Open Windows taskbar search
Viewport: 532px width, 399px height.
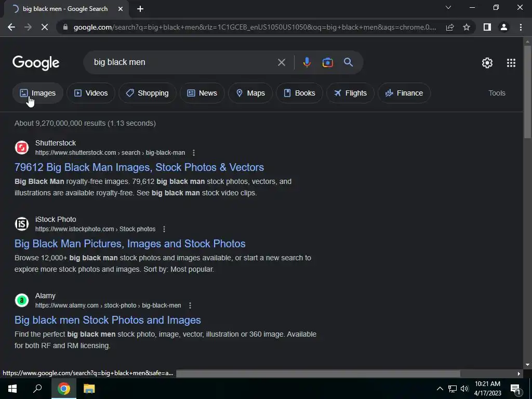(x=37, y=389)
